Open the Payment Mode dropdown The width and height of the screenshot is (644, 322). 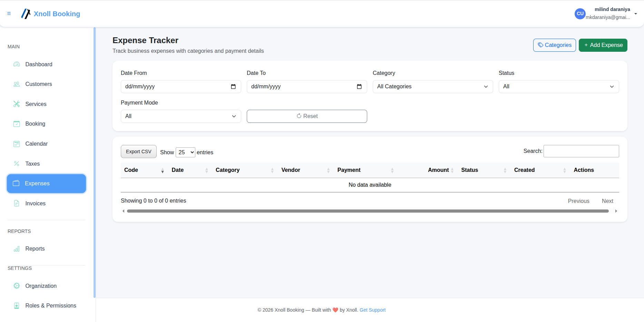(180, 116)
